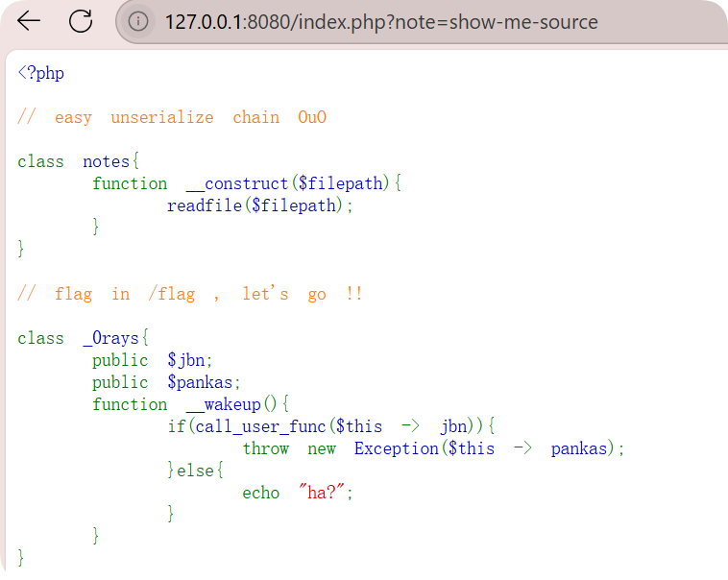Click the 'echo "ha?";' line

[x=298, y=493]
